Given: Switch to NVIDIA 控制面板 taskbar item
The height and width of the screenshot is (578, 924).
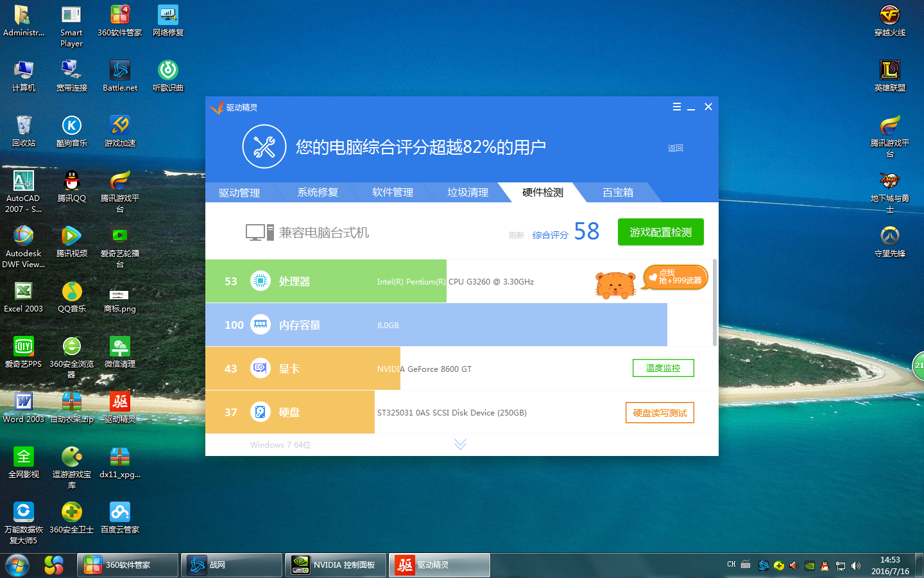Looking at the screenshot, I should (336, 565).
